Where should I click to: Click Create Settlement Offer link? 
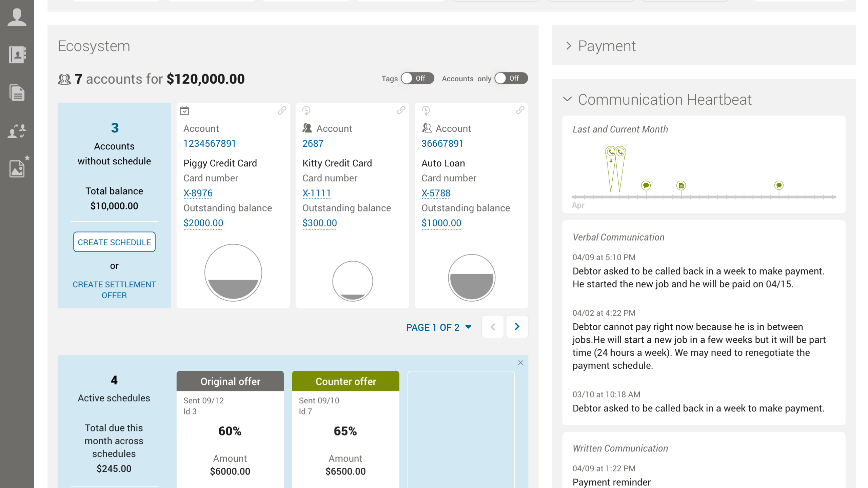(114, 290)
